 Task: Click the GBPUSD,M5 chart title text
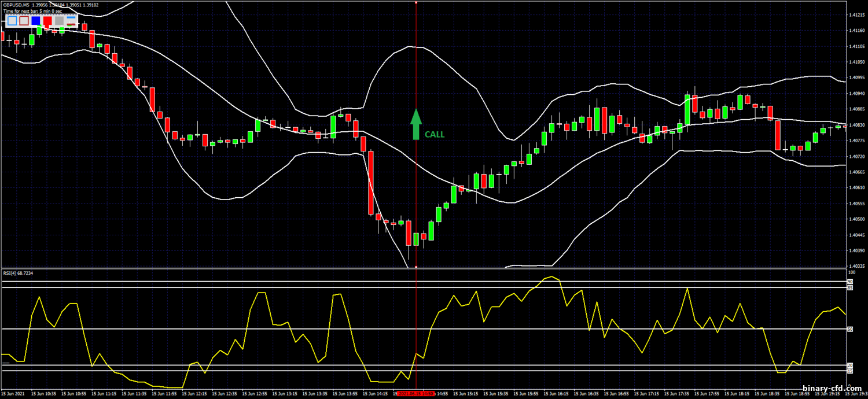(16, 5)
